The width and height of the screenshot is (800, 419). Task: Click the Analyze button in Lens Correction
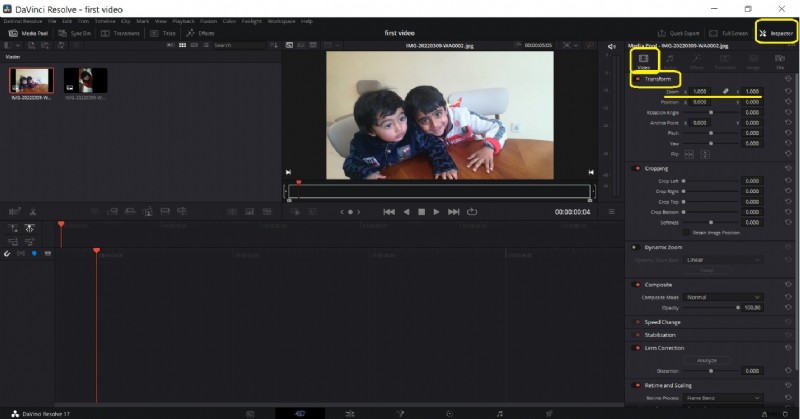707,360
